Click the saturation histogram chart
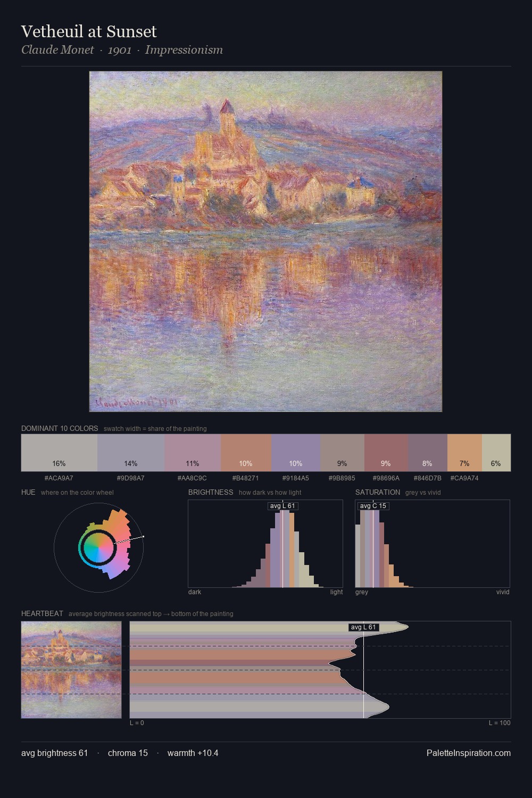Screen dimensions: 532x798 [433, 544]
